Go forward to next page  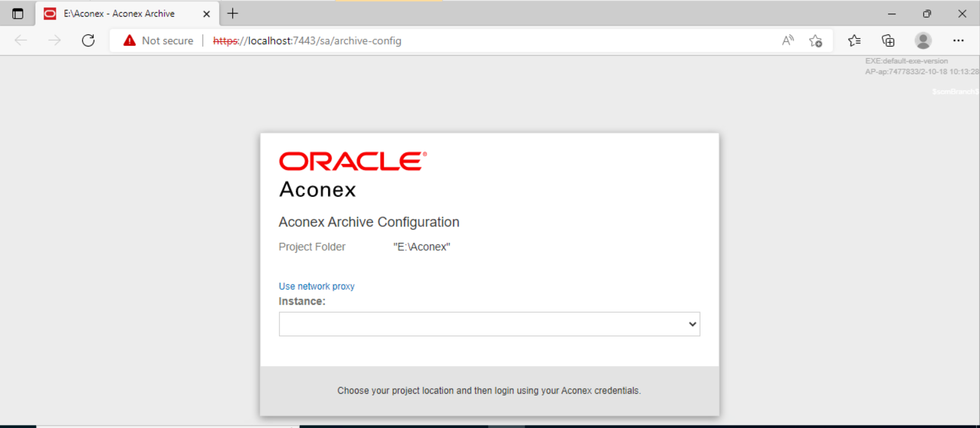(x=55, y=40)
